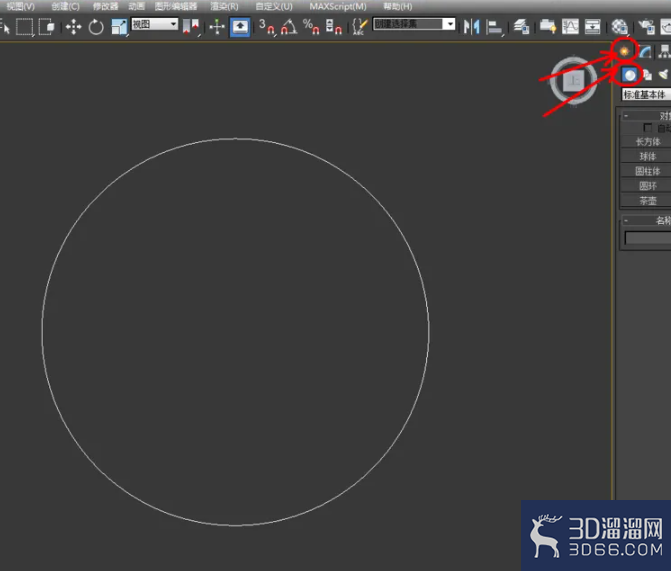Open the Schematic View icon

592,27
